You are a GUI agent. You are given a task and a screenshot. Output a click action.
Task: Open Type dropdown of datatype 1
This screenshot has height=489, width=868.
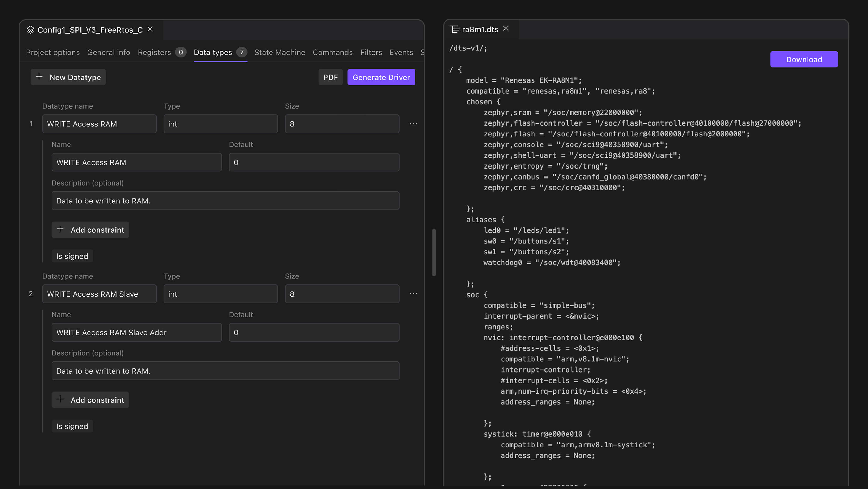(x=220, y=124)
